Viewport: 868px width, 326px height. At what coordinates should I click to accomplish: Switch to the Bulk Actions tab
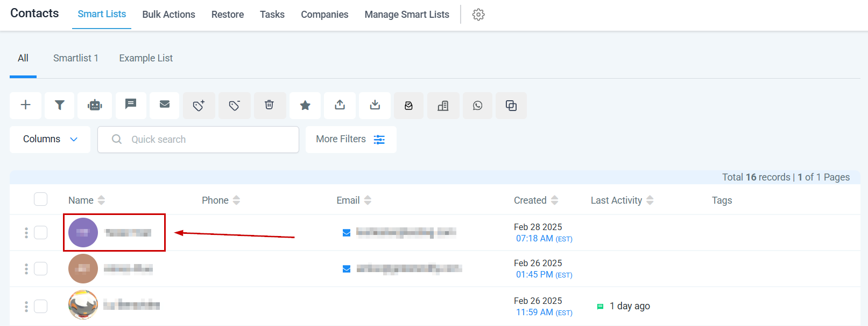(168, 15)
